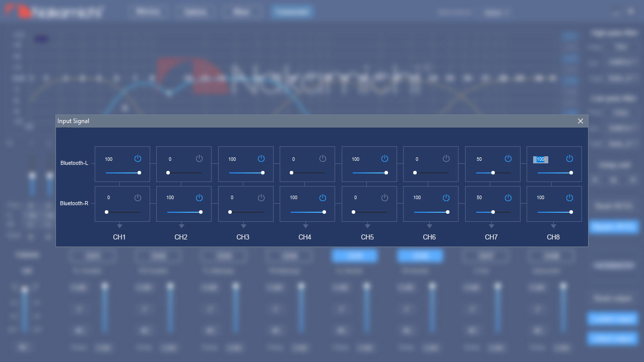644x362 pixels.
Task: Enable Bluetooth-L power for CH4
Action: pos(323,158)
